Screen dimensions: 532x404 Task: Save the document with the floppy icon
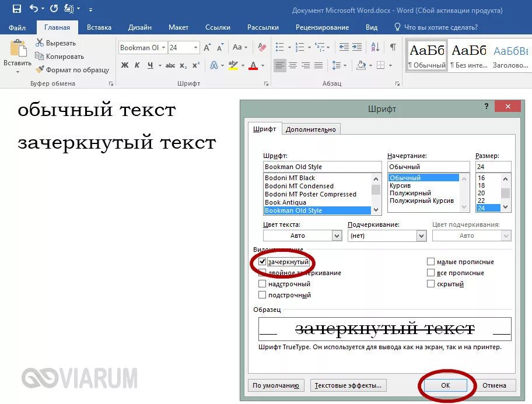pos(16,9)
